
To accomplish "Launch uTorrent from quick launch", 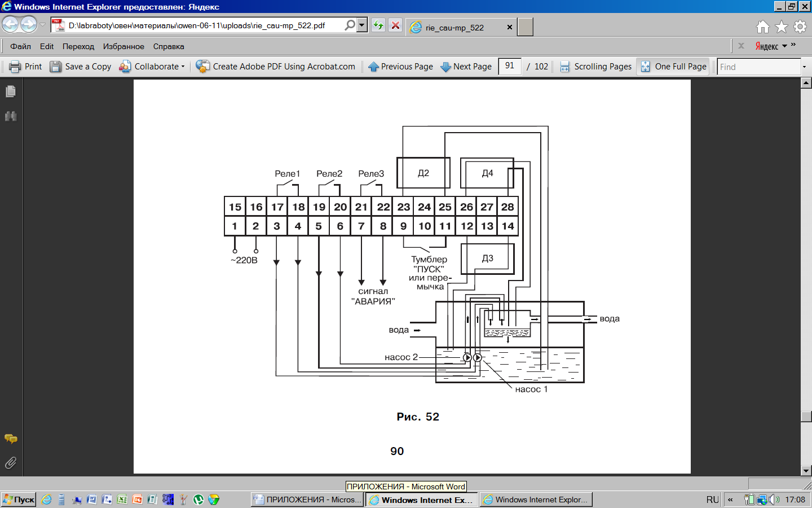I will pyautogui.click(x=198, y=500).
